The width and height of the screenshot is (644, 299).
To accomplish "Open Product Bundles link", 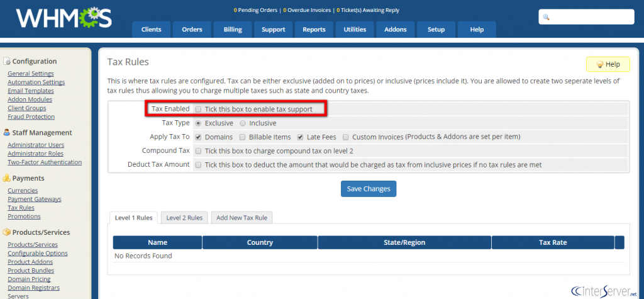I will click(31, 271).
